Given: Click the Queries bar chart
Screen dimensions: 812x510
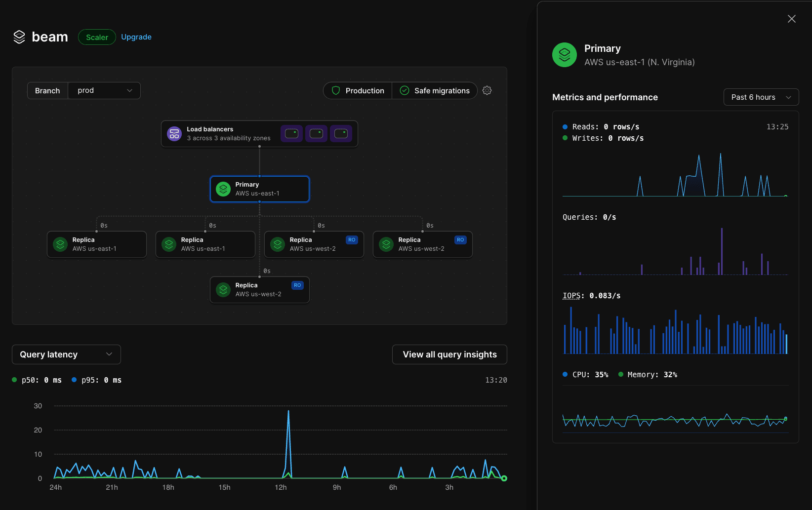Looking at the screenshot, I should click(675, 251).
